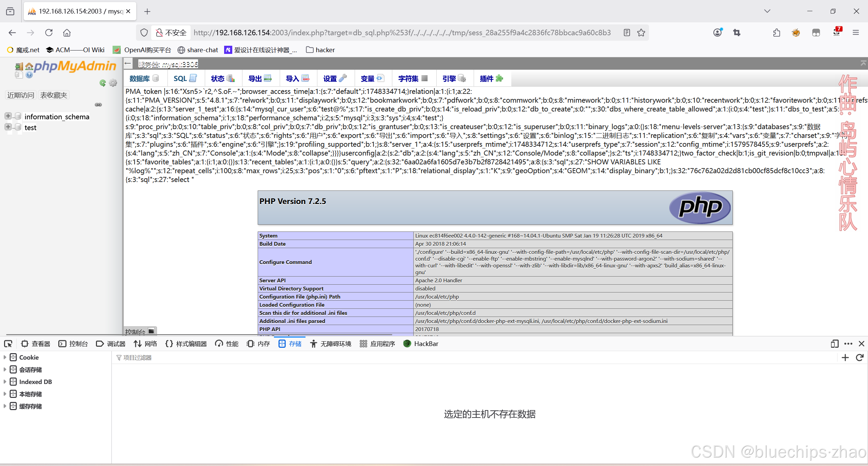Open navigation panel settings gear
The image size is (868, 466).
tap(113, 83)
